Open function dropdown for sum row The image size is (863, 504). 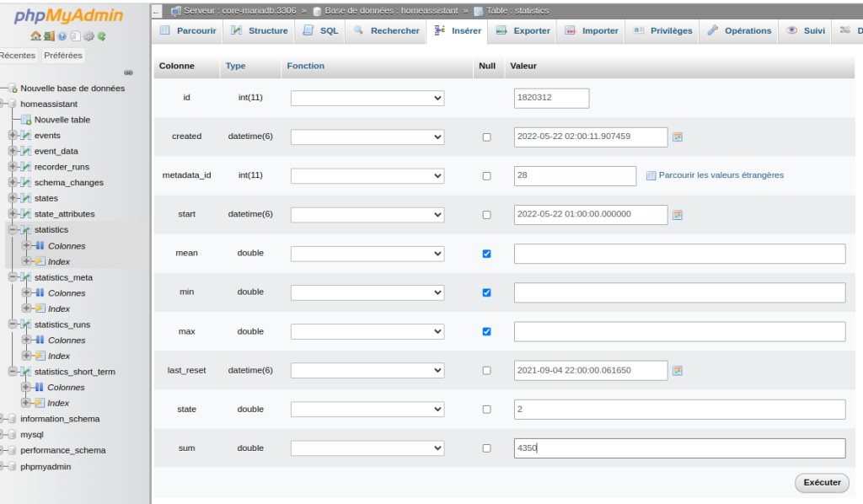pyautogui.click(x=367, y=448)
